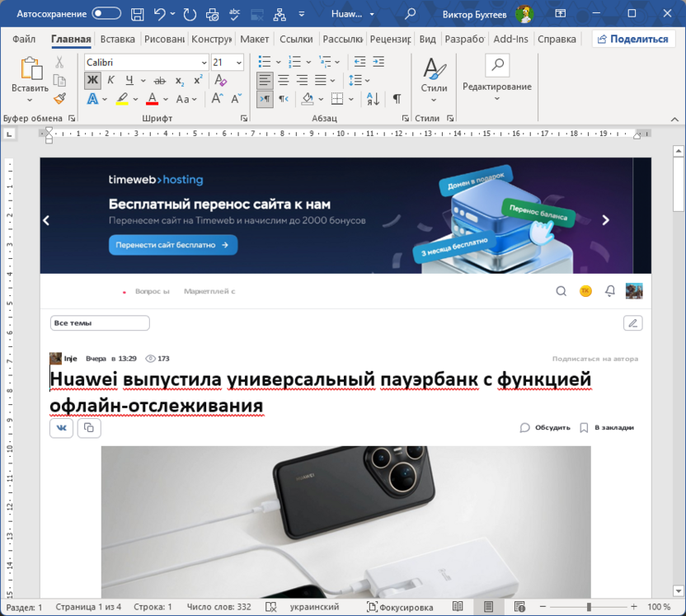The width and height of the screenshot is (686, 616).
Task: Cut selection with the scissors icon
Action: coord(59,62)
